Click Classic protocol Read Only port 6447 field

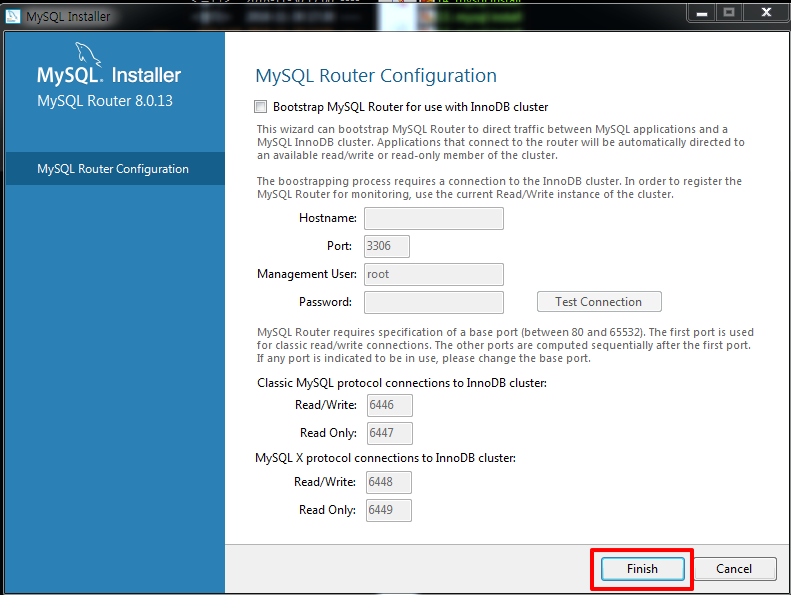point(389,433)
